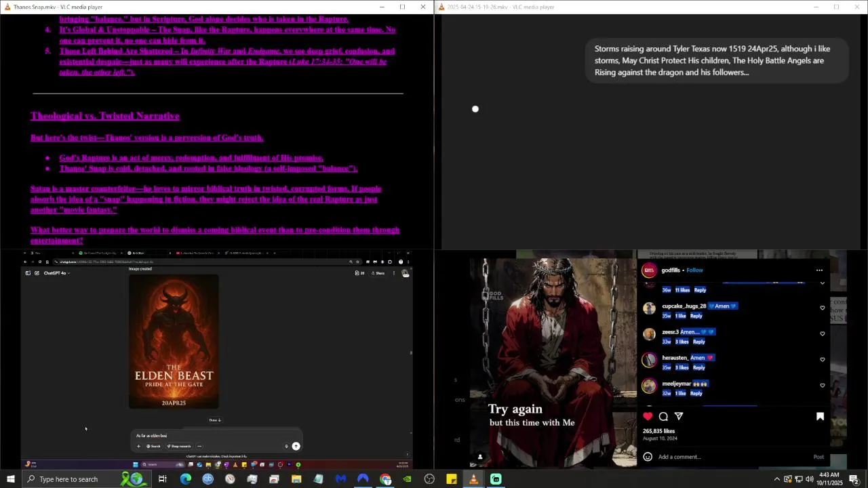Open the comment bubble icon on the post

pyautogui.click(x=663, y=416)
